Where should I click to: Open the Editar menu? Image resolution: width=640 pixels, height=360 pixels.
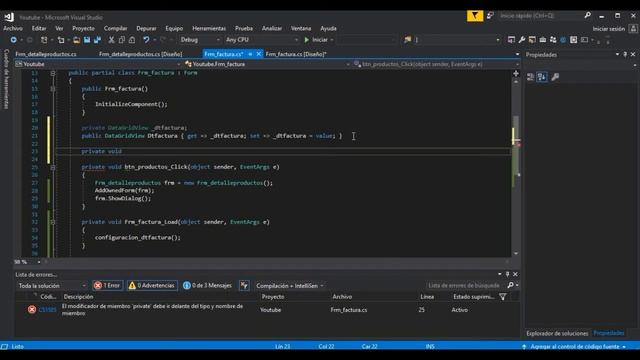click(39, 28)
